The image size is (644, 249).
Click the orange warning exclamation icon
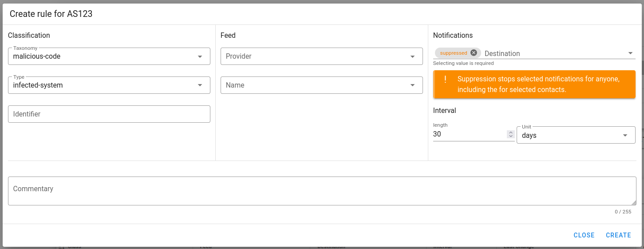coord(445,79)
